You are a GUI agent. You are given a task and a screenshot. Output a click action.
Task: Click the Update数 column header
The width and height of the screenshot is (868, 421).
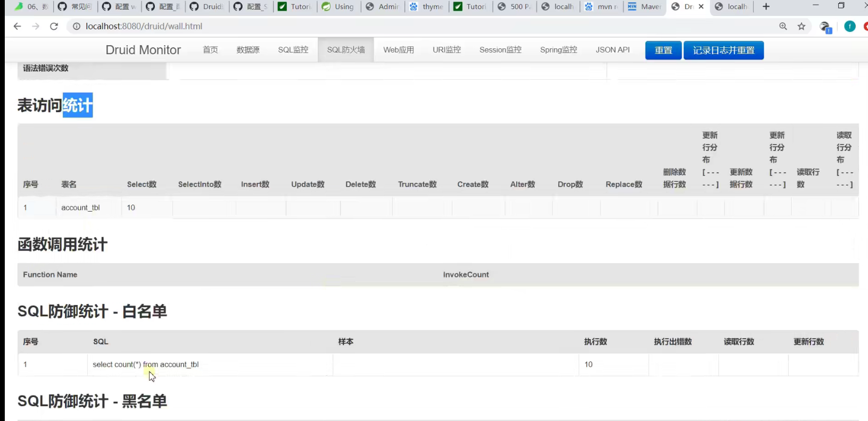308,184
